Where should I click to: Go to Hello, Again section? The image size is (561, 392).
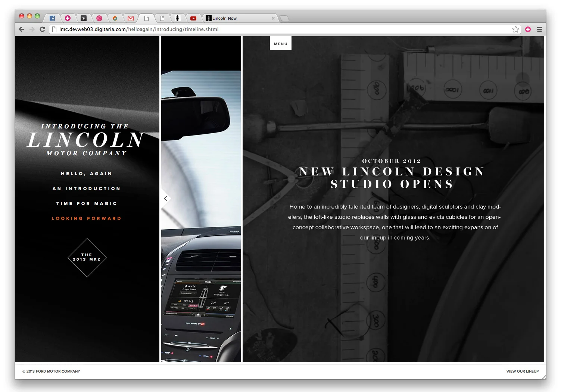[x=87, y=174]
